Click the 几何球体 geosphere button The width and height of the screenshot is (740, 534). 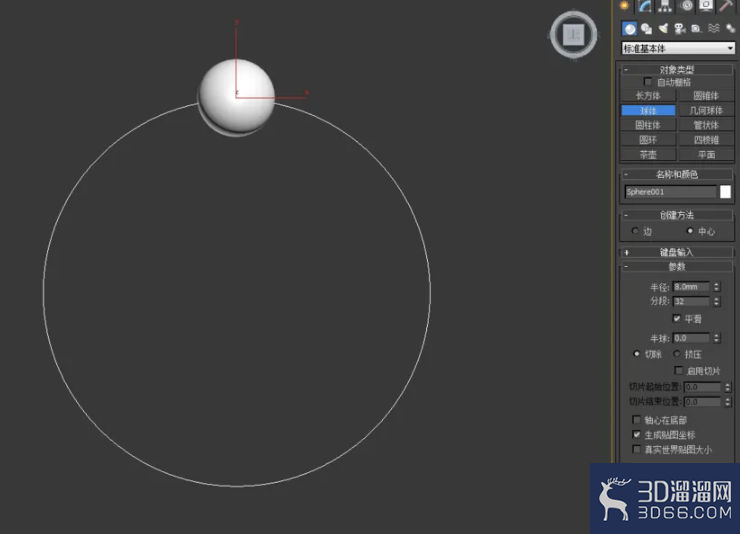pyautogui.click(x=706, y=110)
